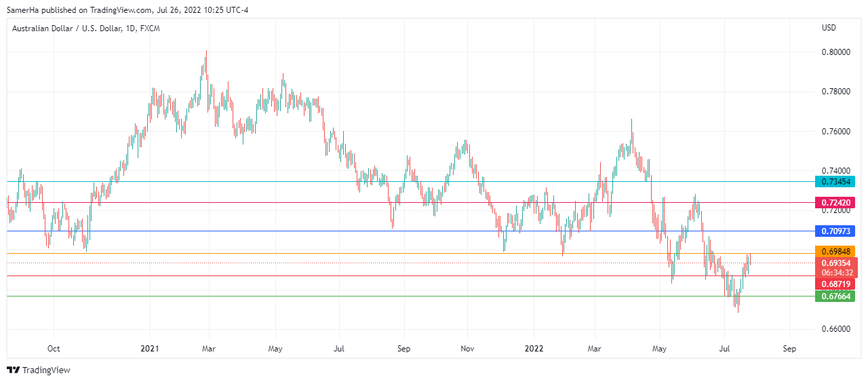868x382 pixels.
Task: Click the Oct label on the time axis
Action: pos(54,349)
